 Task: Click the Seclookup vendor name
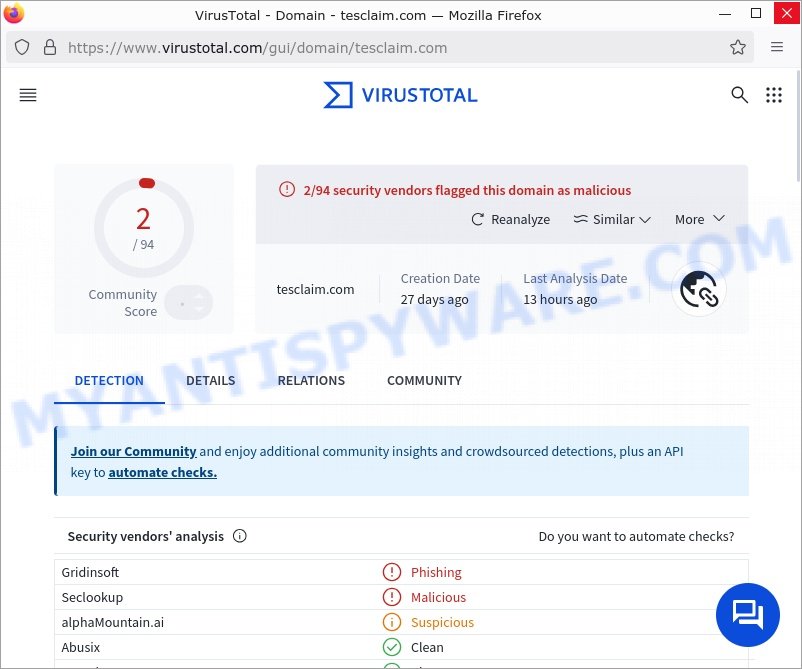click(x=92, y=597)
